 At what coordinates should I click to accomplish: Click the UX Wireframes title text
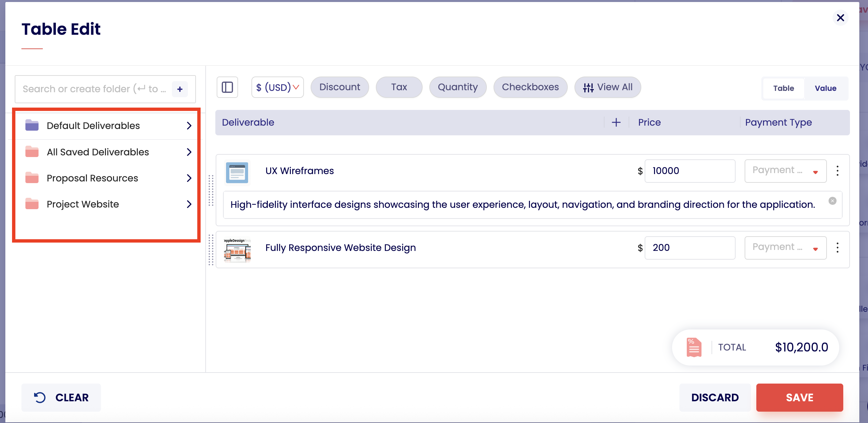pos(300,171)
